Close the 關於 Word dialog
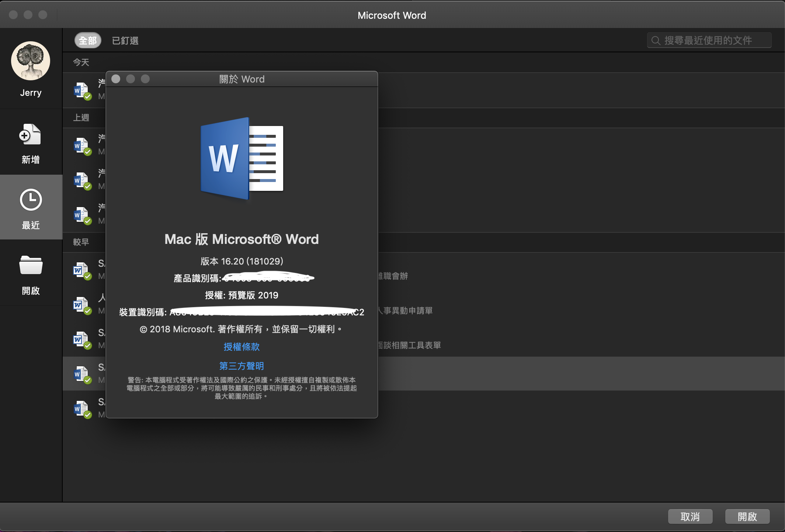Screen dimensions: 785x532 [116, 79]
